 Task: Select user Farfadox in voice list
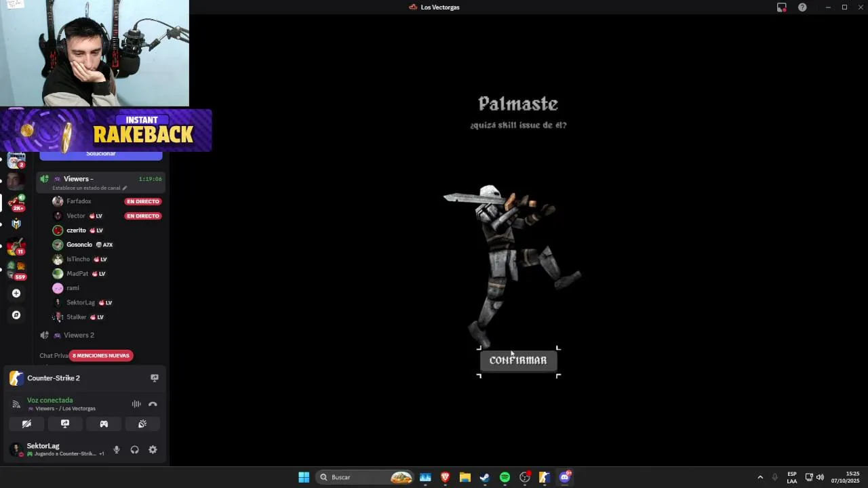click(79, 201)
